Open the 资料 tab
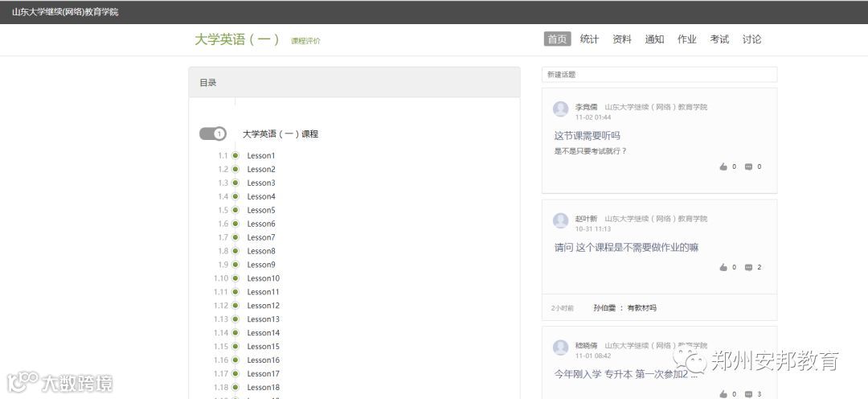 click(621, 39)
